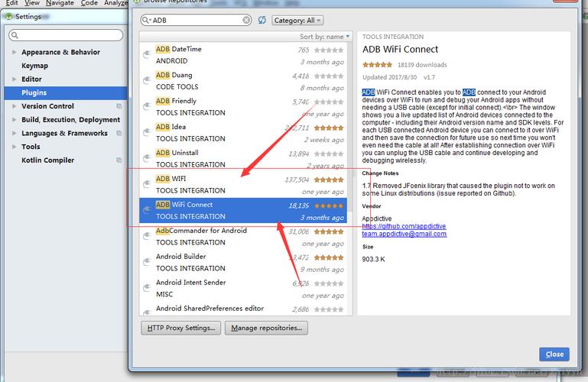
Task: Click the 18139 downloads text
Action: click(422, 65)
